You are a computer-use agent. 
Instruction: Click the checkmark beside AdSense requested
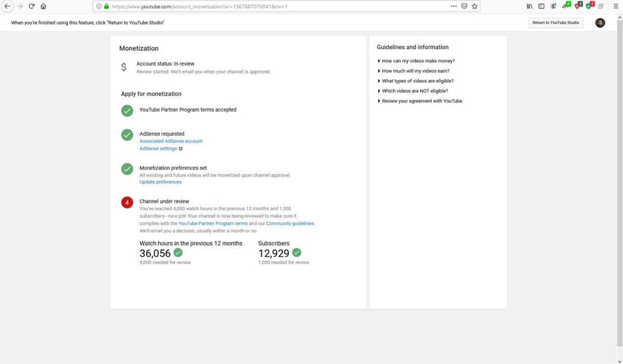(x=127, y=134)
